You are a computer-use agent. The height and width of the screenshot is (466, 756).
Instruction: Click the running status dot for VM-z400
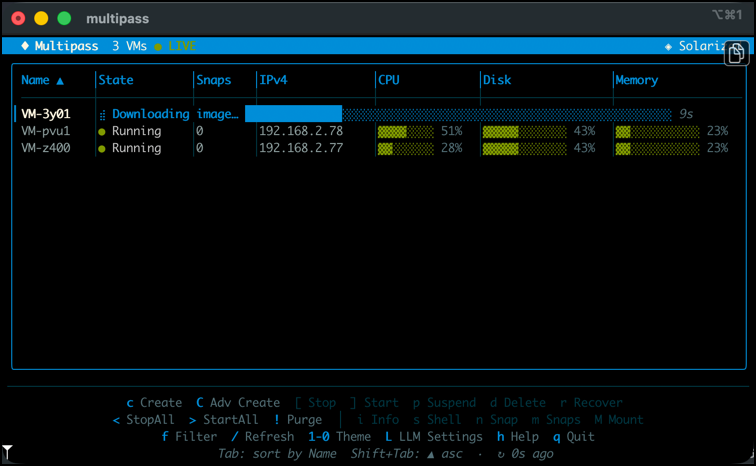click(102, 148)
